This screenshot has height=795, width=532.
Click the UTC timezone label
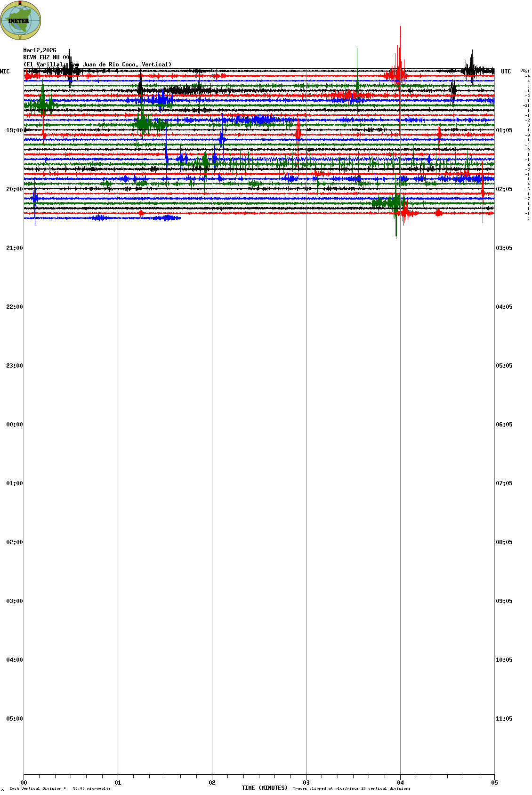point(506,72)
